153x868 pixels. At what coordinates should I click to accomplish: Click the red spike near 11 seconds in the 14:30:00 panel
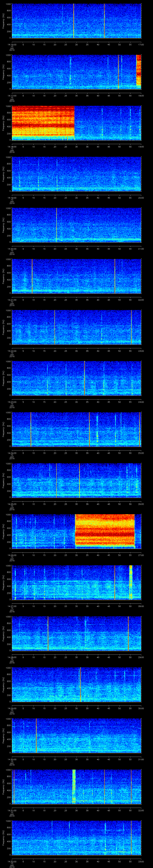(36, 736)
